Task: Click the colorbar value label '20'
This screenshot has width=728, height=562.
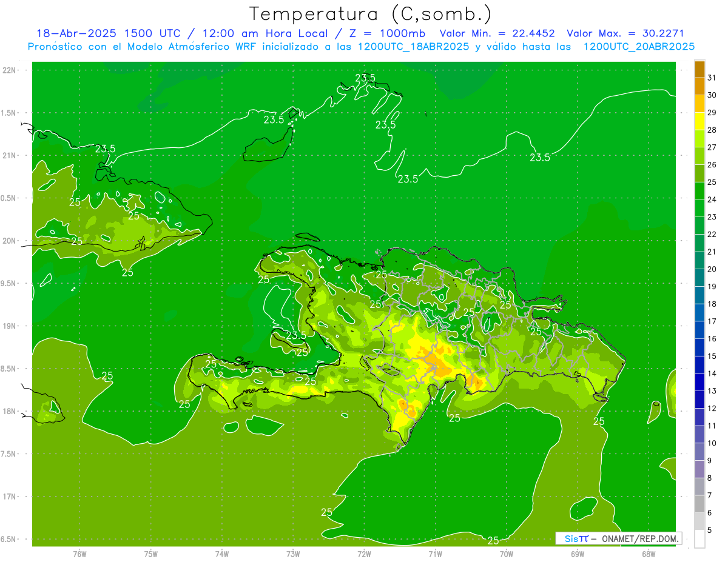Action: (x=712, y=269)
